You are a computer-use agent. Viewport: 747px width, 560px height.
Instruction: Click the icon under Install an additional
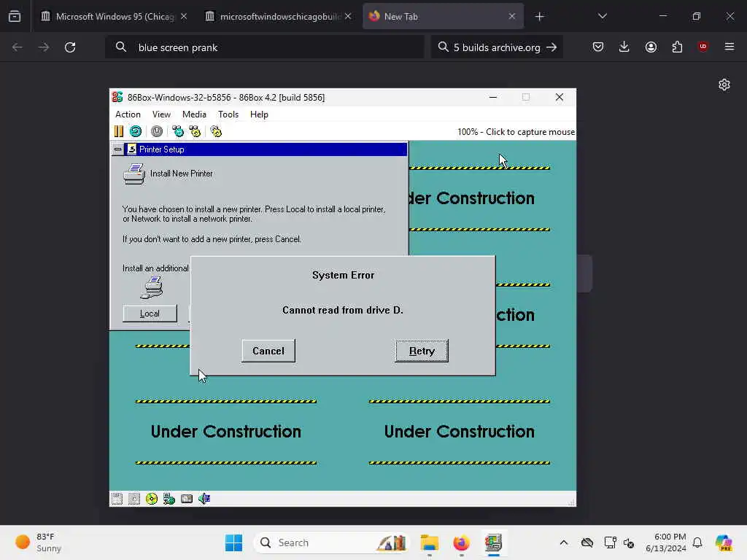click(152, 287)
